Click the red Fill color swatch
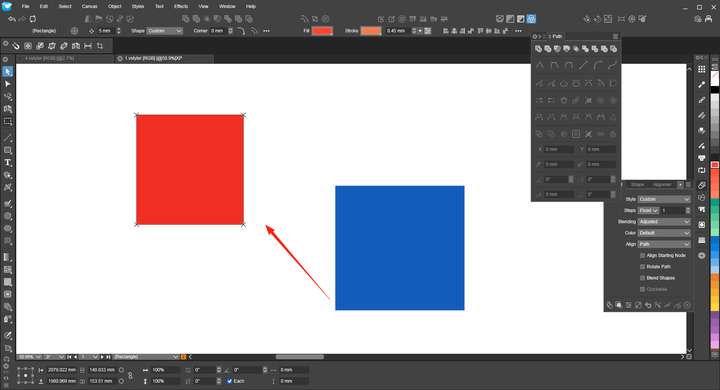 click(x=322, y=31)
